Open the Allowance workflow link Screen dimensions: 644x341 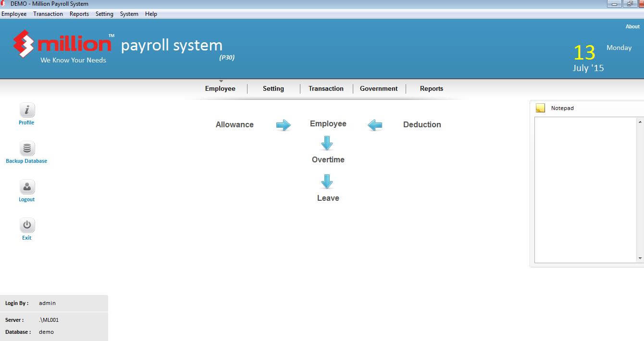pos(235,124)
